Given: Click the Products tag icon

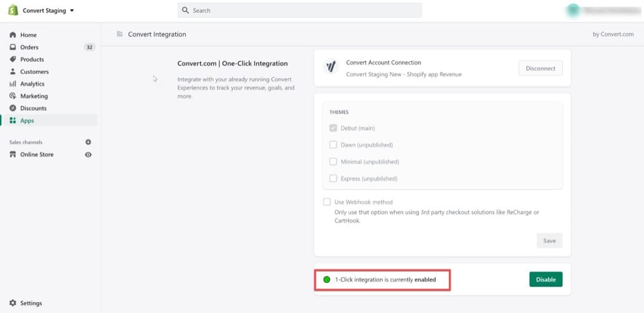Looking at the screenshot, I should click(13, 59).
